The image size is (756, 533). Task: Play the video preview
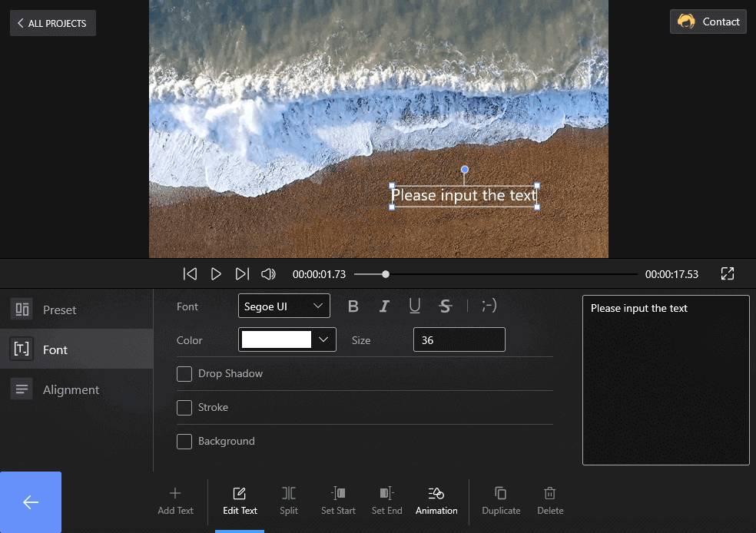216,273
